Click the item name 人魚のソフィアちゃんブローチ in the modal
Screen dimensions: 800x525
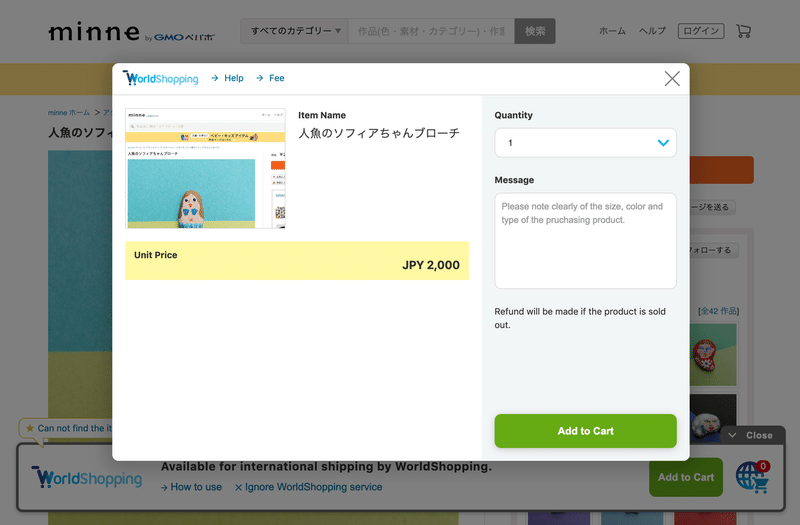pyautogui.click(x=379, y=133)
